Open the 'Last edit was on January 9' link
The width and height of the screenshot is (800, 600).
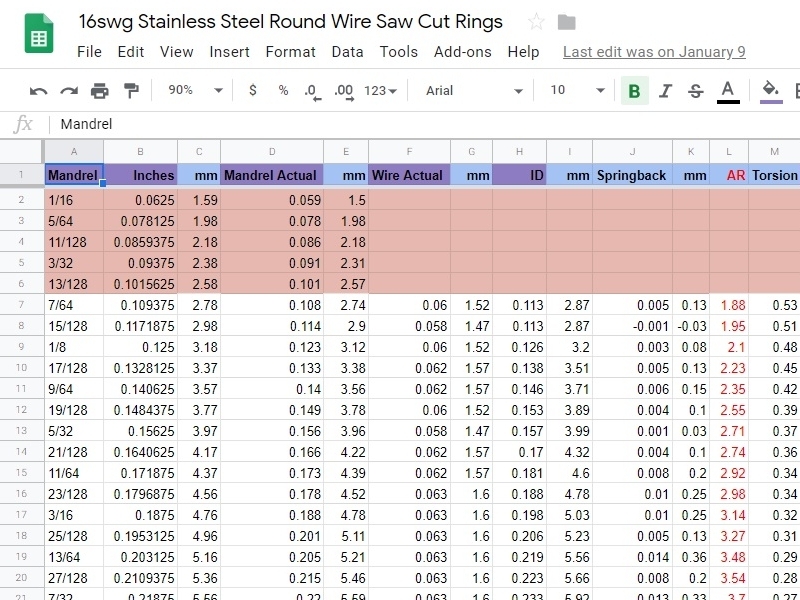pyautogui.click(x=654, y=52)
